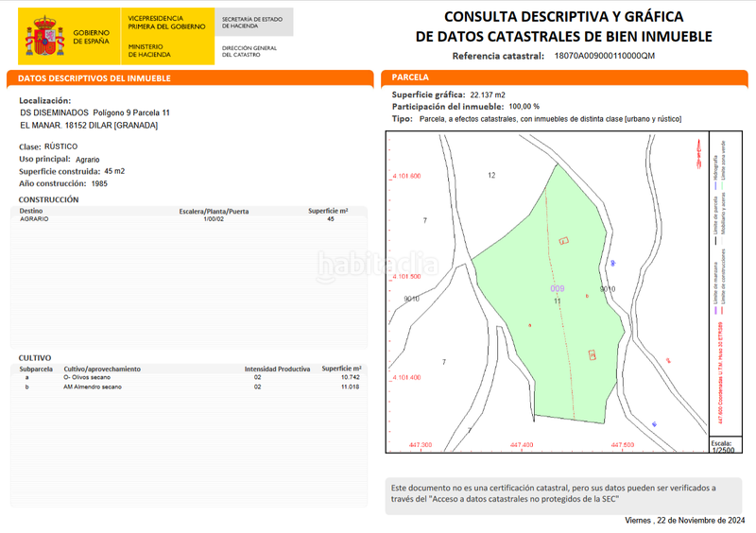Image resolution: width=756 pixels, height=533 pixels.
Task: Select the 'O- Olivos secano' row
Action: point(189,377)
